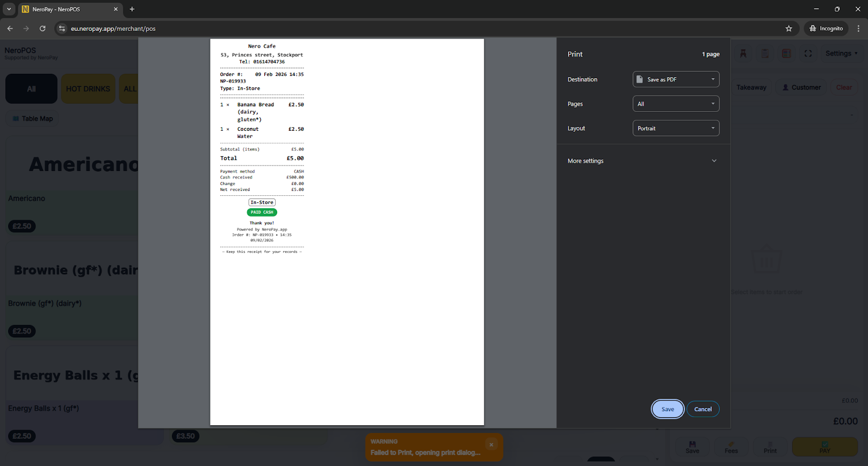
Task: Open the Pages dropdown set to All
Action: 675,104
